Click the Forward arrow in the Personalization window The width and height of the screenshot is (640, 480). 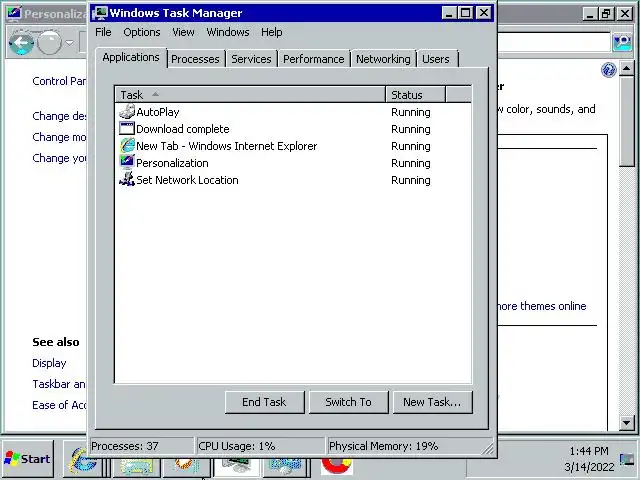click(49, 42)
